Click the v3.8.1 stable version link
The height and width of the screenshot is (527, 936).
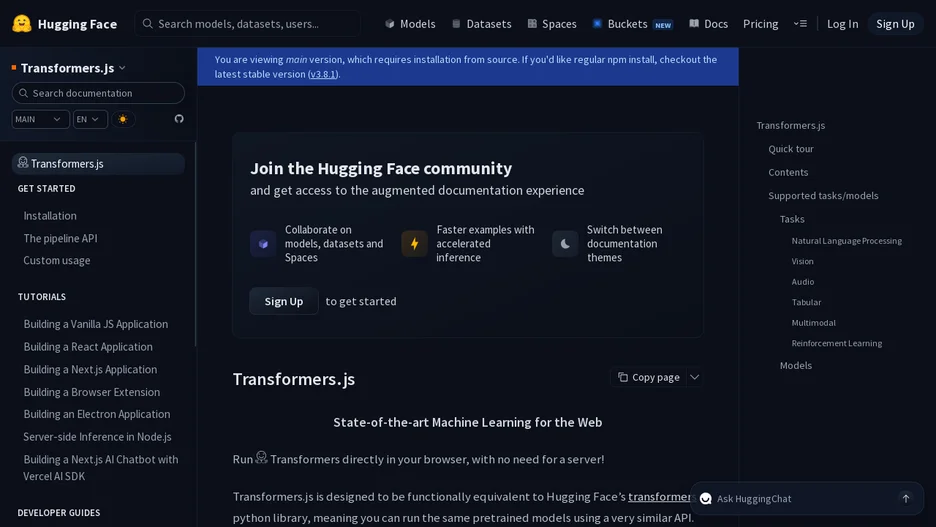pyautogui.click(x=322, y=74)
